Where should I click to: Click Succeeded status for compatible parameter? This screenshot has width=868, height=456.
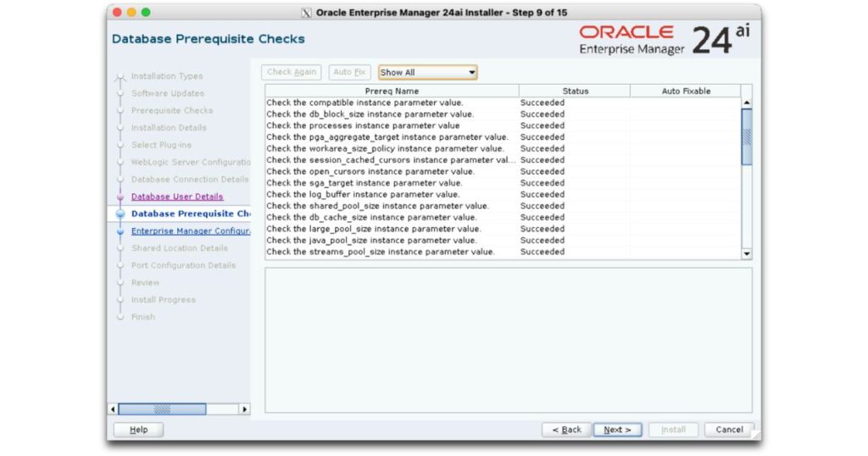(x=542, y=103)
